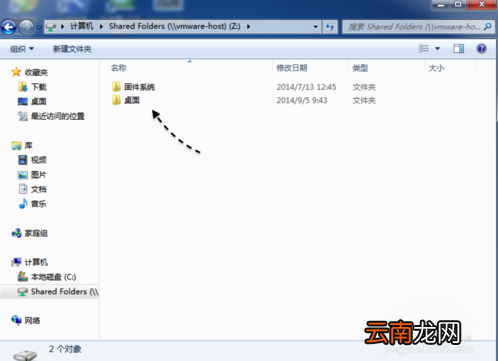Expand the chevron before 计算机 in address bar
The image size is (498, 361).
63,27
